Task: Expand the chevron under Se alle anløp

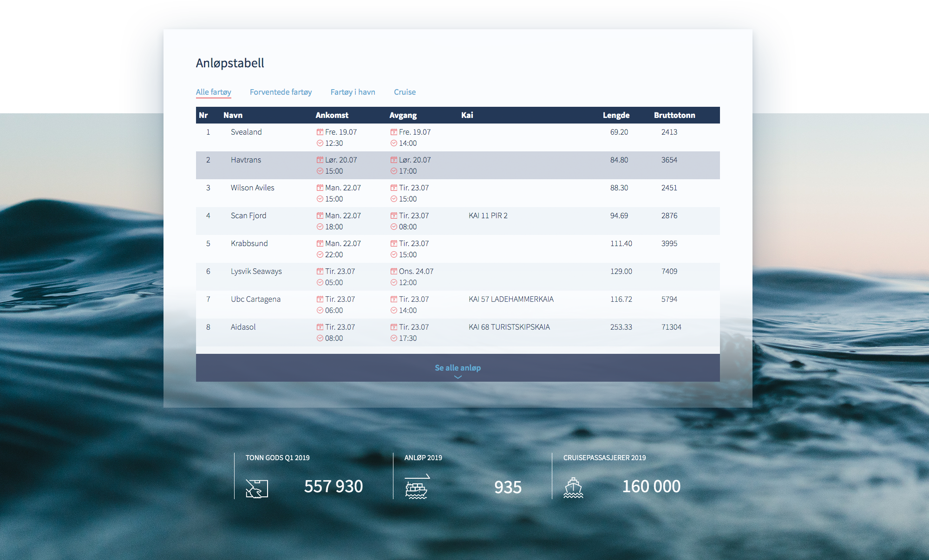Action: pyautogui.click(x=458, y=377)
